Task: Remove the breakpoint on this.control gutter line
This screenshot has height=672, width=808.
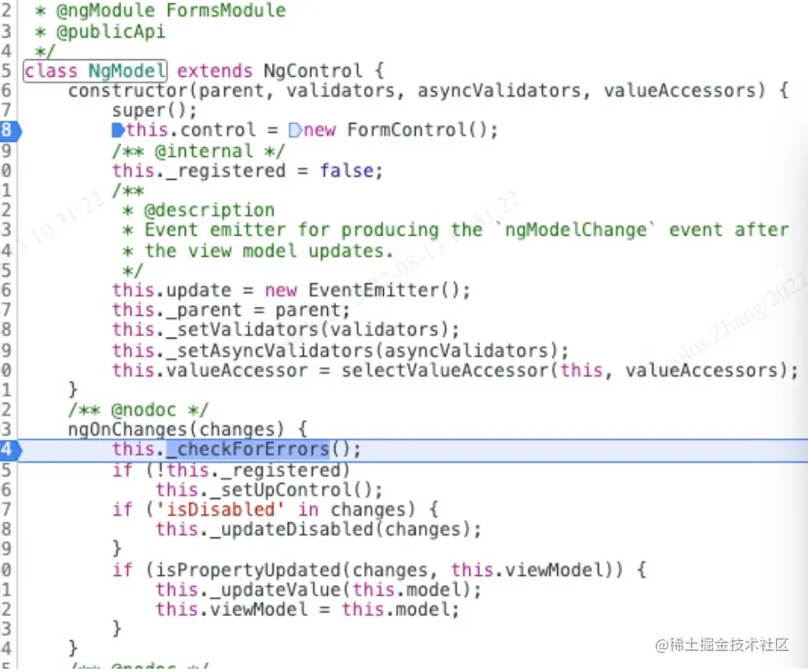Action: tap(10, 130)
